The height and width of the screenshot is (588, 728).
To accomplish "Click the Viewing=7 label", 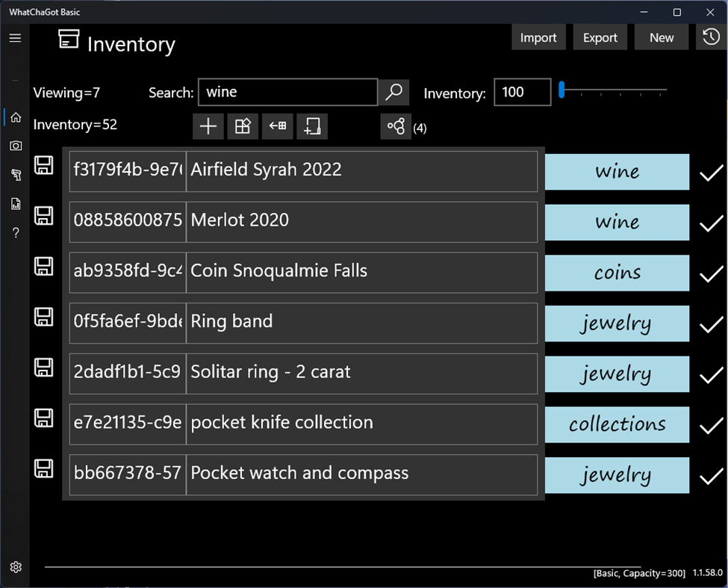I will (x=66, y=93).
